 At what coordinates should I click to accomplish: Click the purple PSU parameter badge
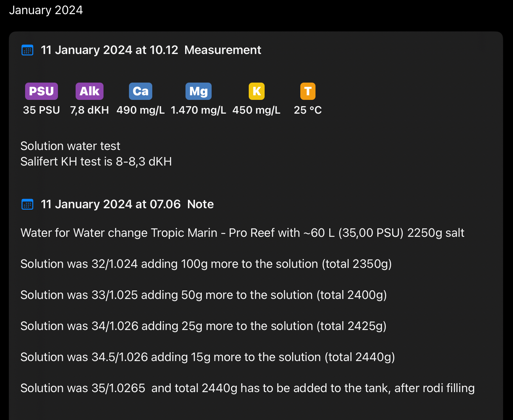coord(41,91)
